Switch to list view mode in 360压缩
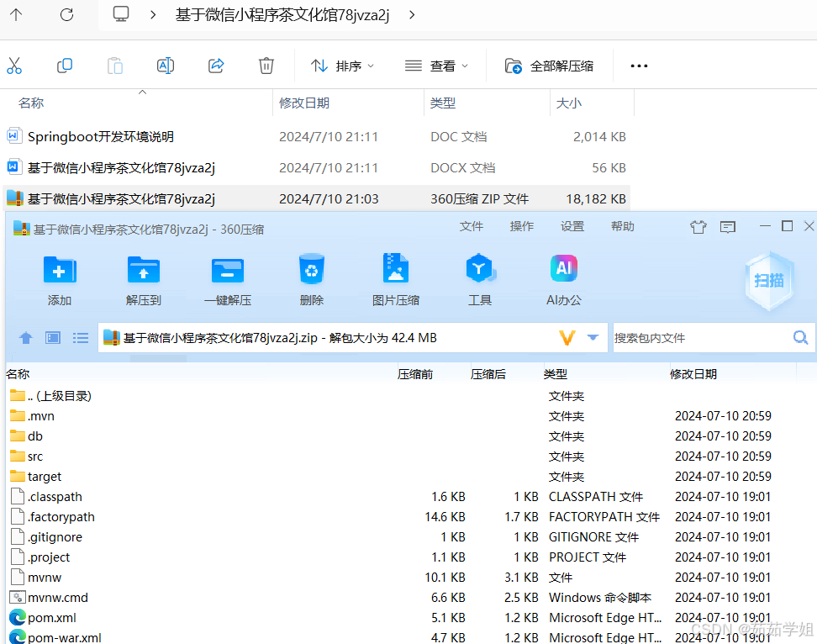 click(80, 338)
